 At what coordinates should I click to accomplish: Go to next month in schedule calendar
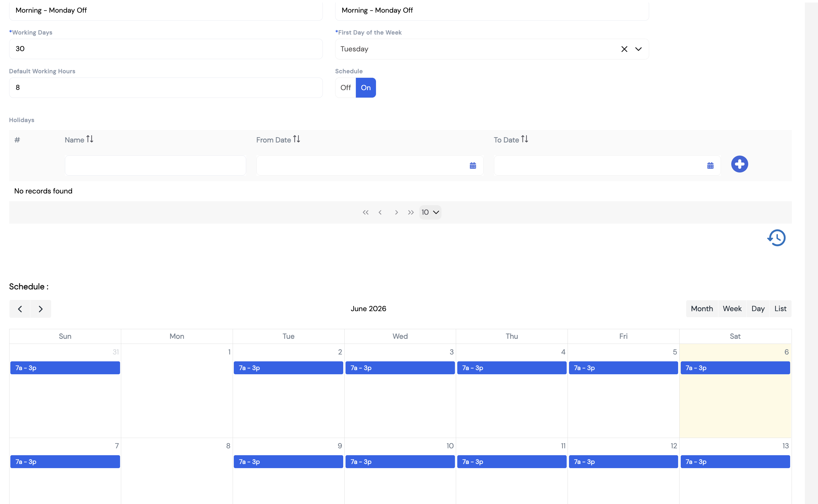point(41,309)
